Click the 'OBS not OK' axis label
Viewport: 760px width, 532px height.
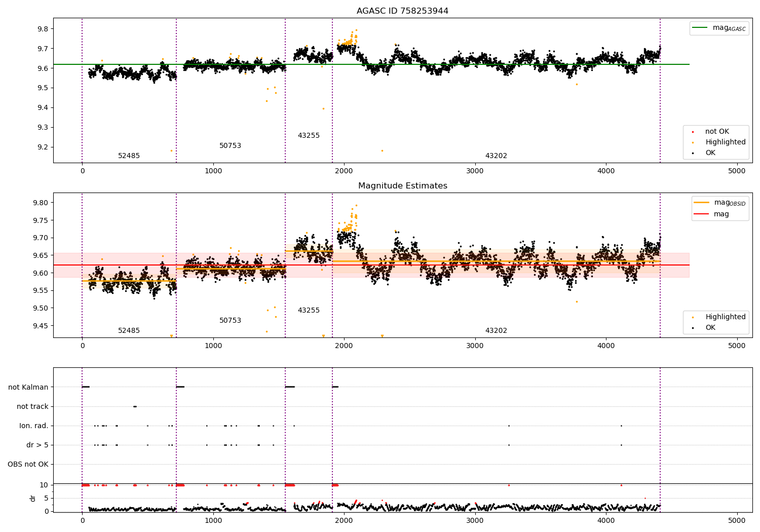pyautogui.click(x=28, y=465)
